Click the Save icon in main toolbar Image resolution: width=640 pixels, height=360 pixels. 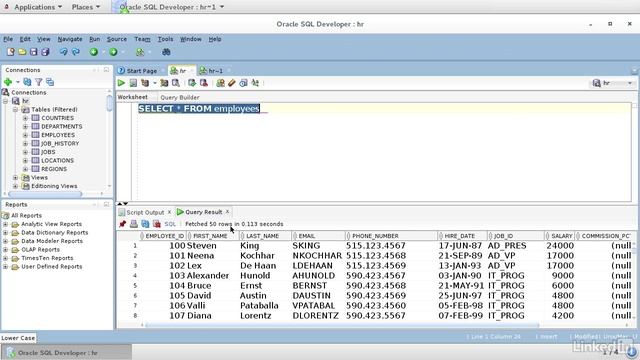click(33, 52)
